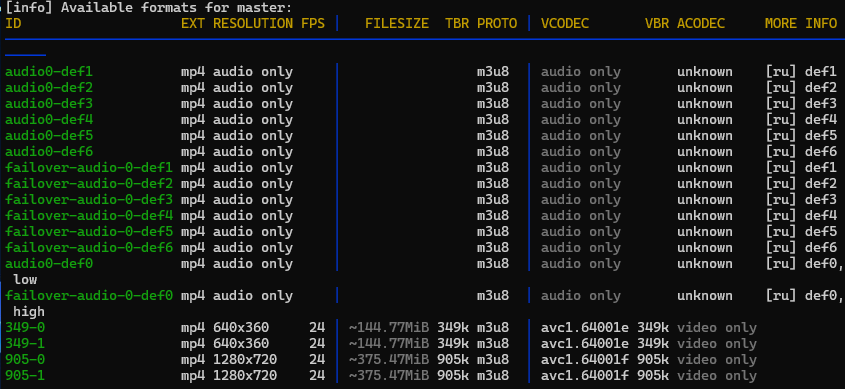Click the 'high' continuation text
Screen dimensions: 845x389
click(x=29, y=312)
